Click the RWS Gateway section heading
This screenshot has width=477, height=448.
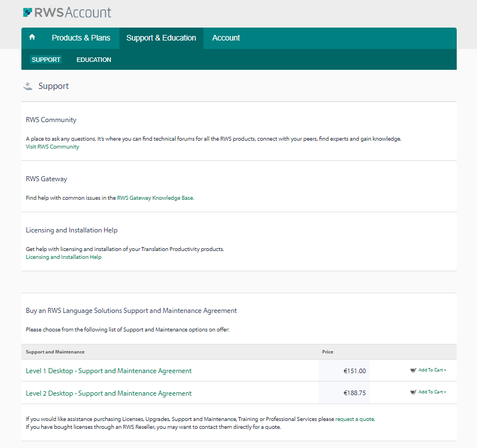tap(47, 179)
